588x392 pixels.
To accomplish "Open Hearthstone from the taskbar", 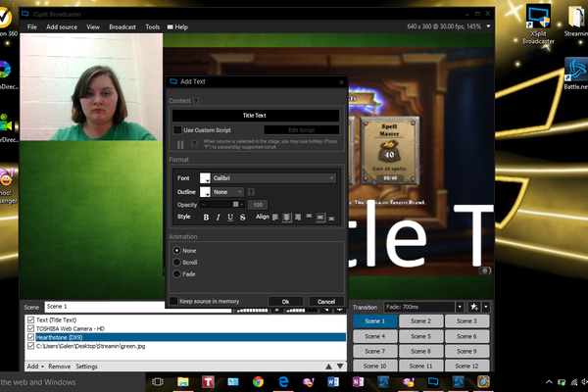I will click(x=483, y=382).
